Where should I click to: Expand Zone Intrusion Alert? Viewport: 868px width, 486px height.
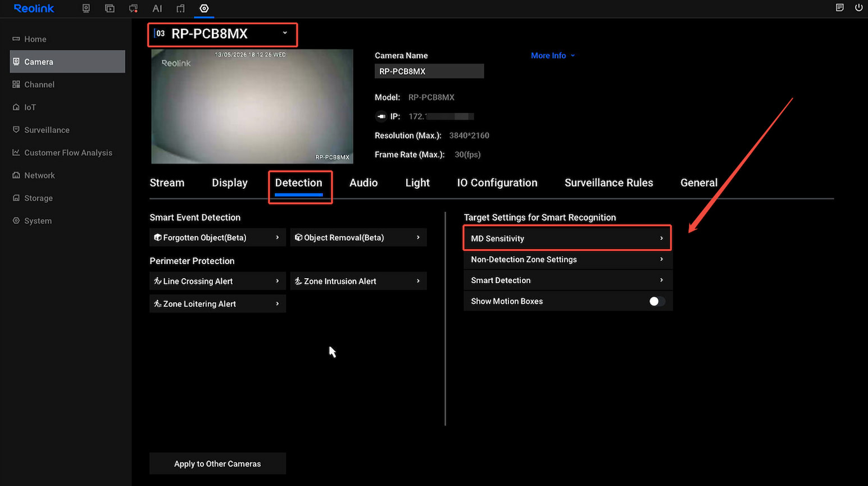coord(358,281)
